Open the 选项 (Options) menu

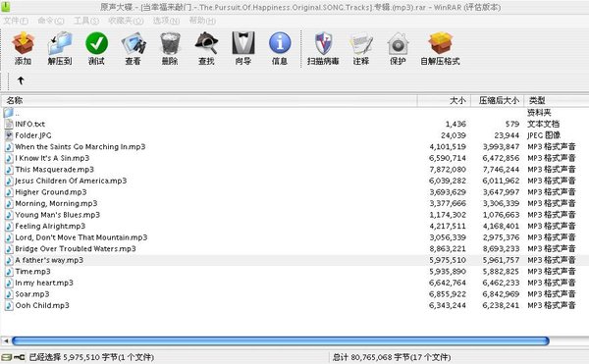click(x=166, y=21)
